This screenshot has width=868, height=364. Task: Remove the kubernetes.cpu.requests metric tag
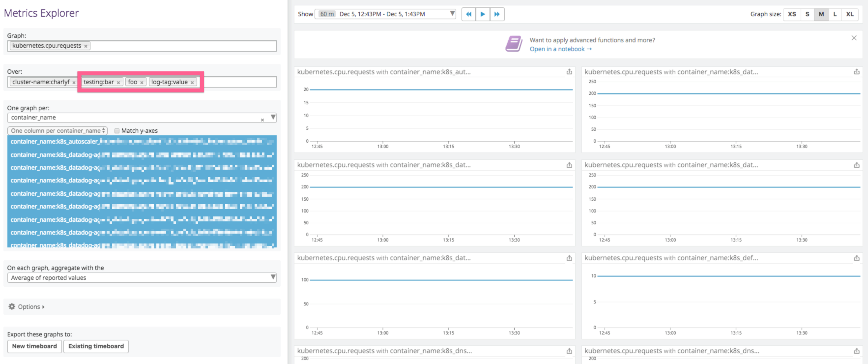(x=86, y=46)
